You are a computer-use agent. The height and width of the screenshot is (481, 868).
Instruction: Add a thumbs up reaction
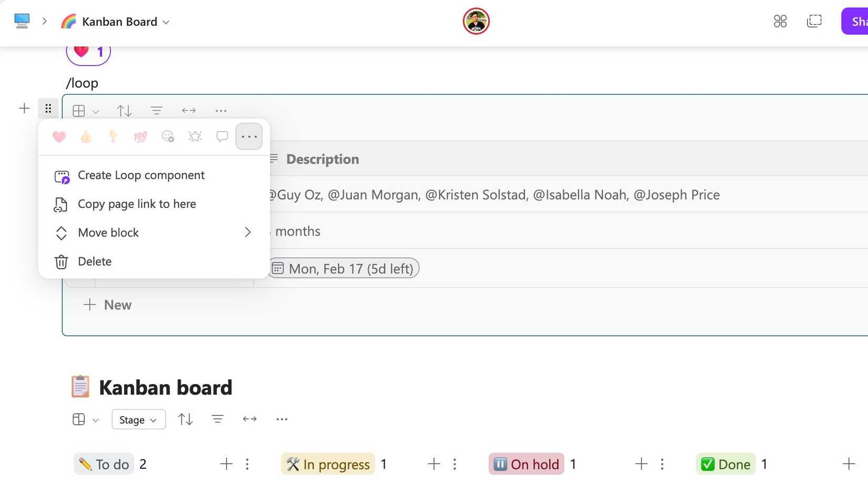pyautogui.click(x=86, y=136)
